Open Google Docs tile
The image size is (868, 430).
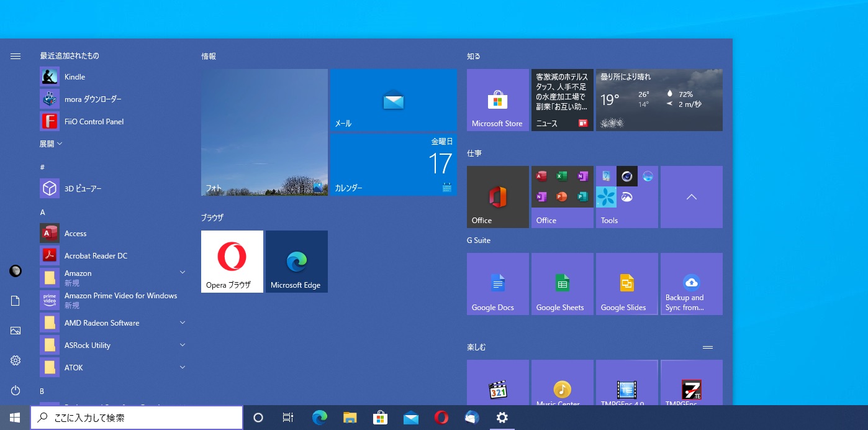pyautogui.click(x=498, y=284)
